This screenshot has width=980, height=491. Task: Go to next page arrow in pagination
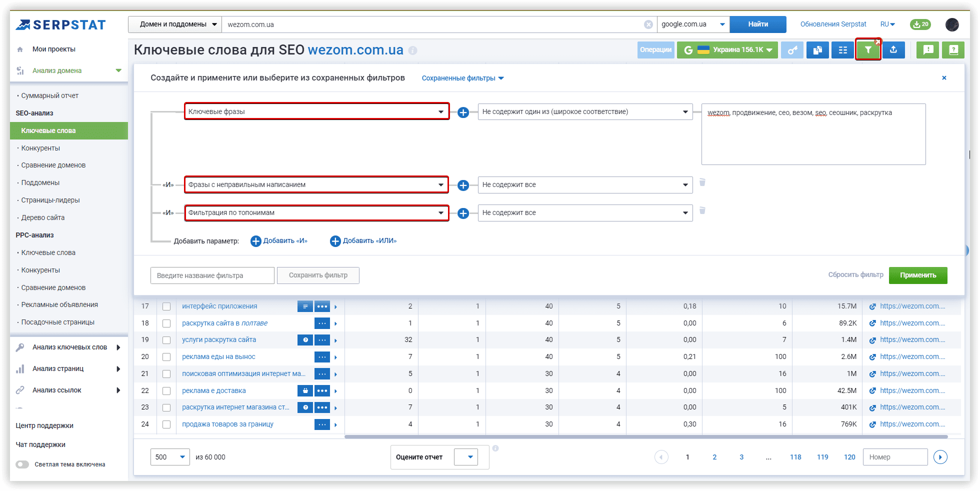940,457
